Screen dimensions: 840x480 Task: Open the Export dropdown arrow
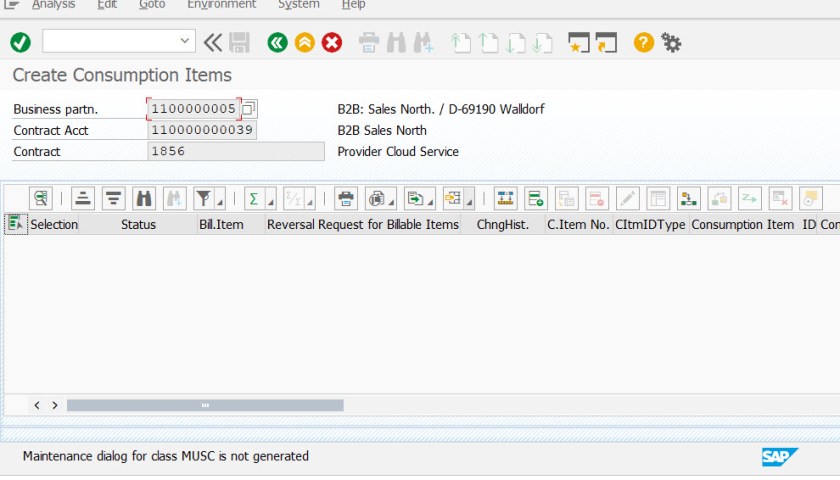click(430, 201)
